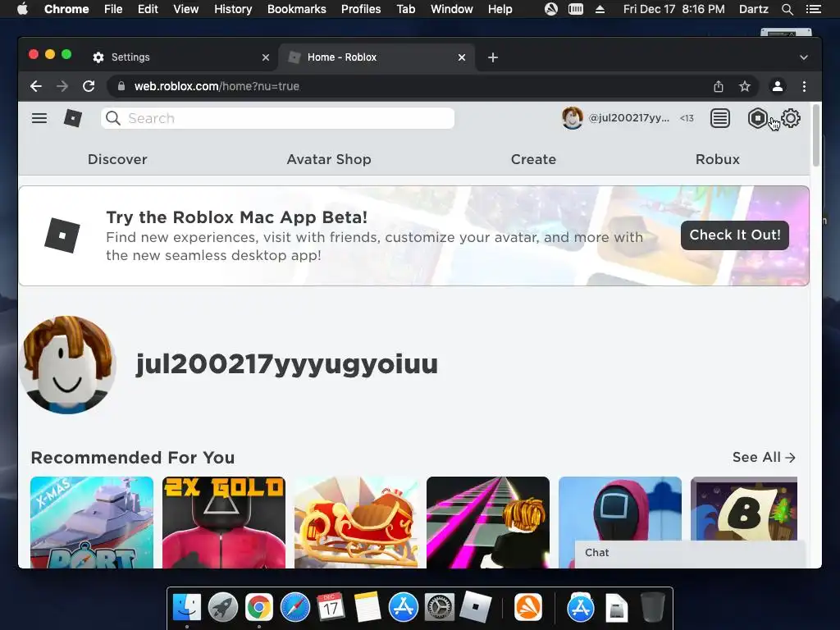Open the Robux balance hexagon icon
Viewport: 840px width, 630px height.
[757, 118]
